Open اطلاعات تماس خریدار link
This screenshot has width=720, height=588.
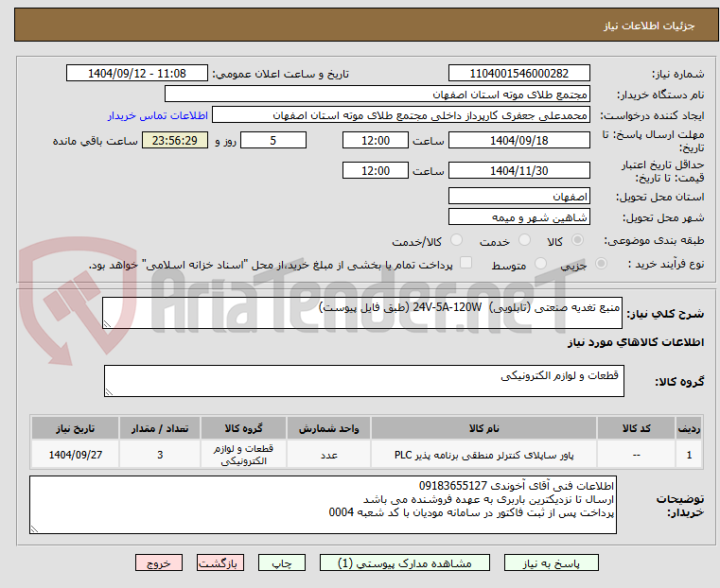pos(158,115)
